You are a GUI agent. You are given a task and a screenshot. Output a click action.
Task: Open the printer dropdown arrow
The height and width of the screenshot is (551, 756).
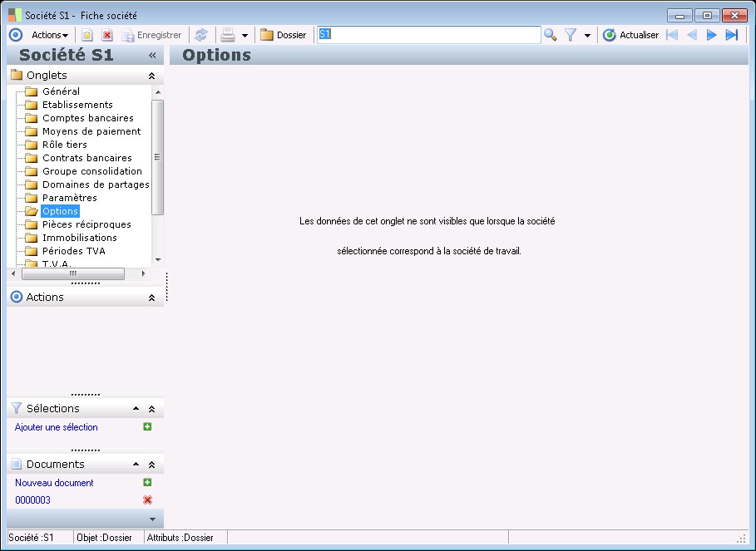pos(245,36)
